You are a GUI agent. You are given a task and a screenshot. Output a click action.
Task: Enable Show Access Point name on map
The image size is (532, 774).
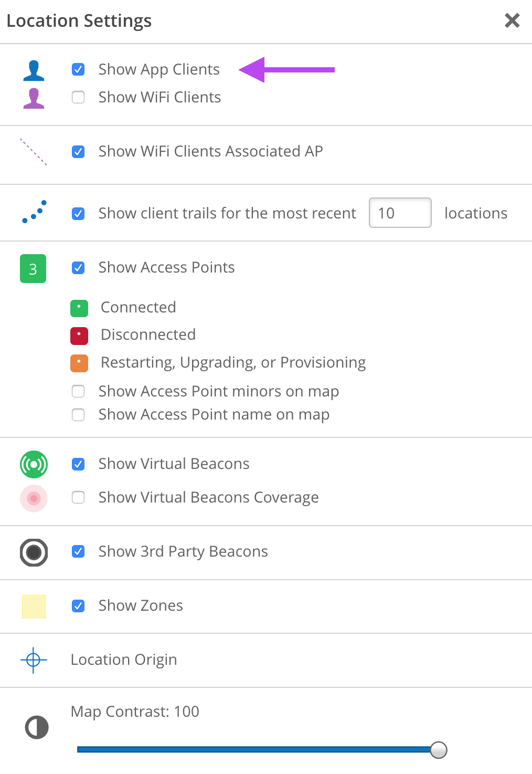[78, 415]
